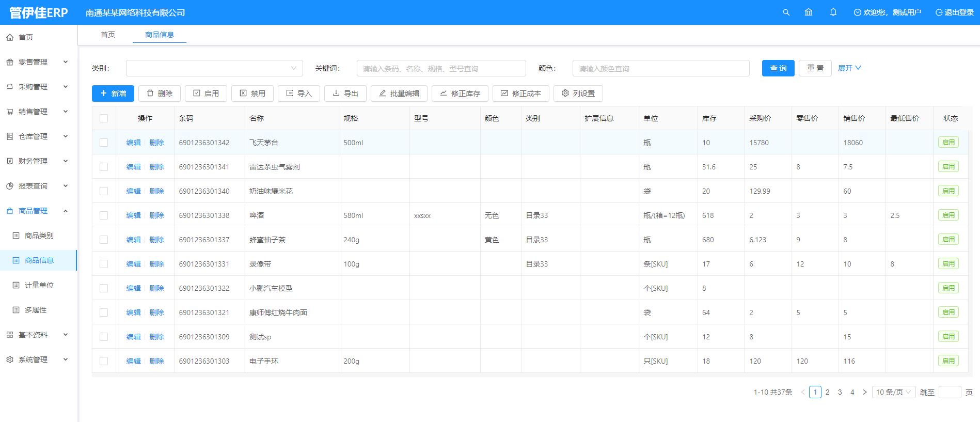Click the 修正库存 fix stock button
980x422 pixels.
pyautogui.click(x=460, y=93)
